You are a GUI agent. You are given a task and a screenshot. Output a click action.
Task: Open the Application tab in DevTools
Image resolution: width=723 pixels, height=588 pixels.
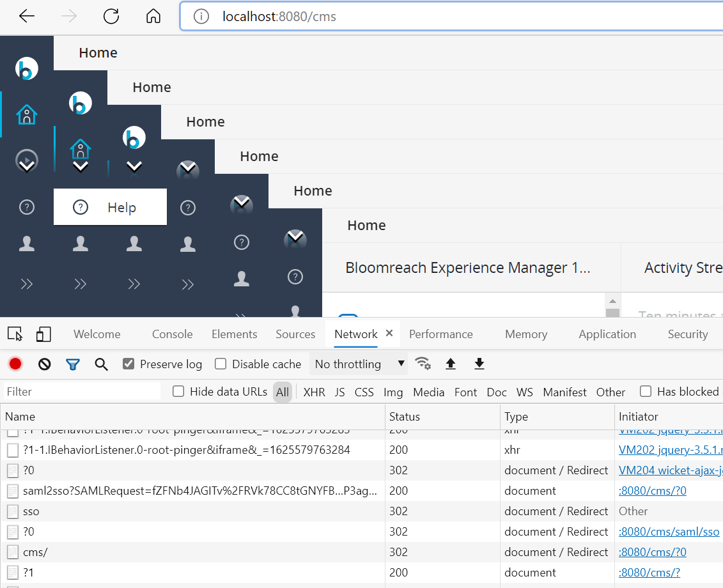coord(607,334)
